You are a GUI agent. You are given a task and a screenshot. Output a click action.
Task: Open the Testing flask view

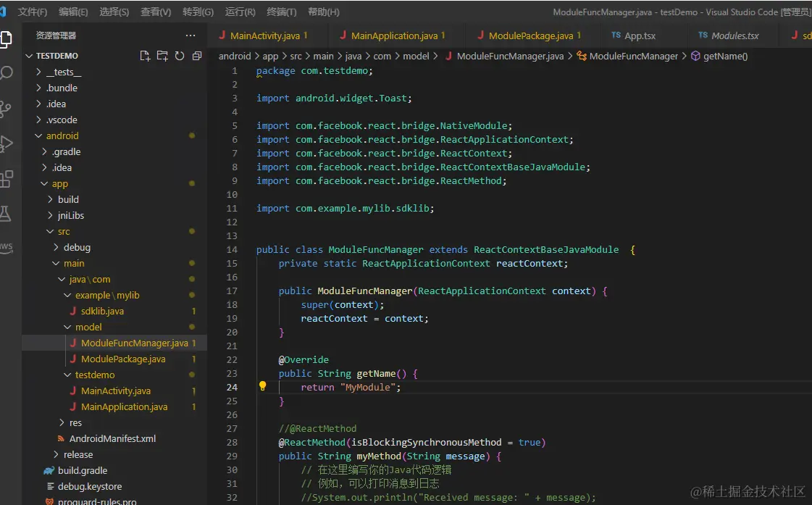click(x=5, y=214)
